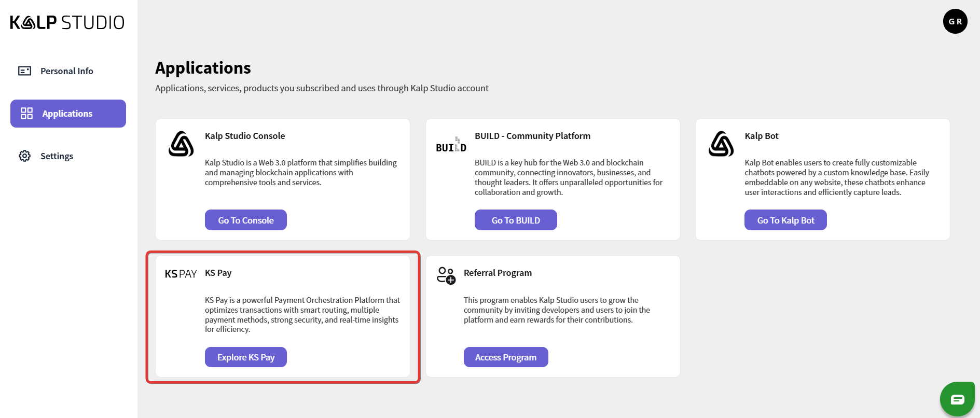This screenshot has height=418, width=980.
Task: Open the chat support widget
Action: click(957, 399)
